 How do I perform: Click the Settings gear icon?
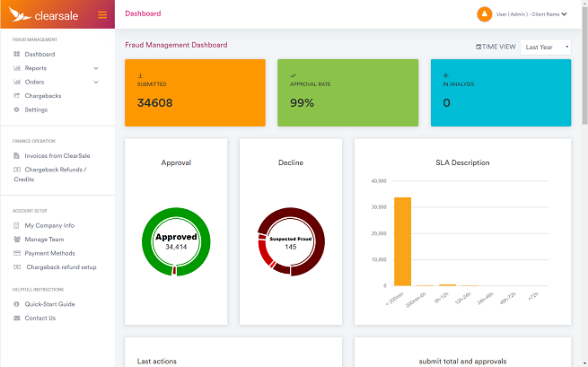(16, 109)
